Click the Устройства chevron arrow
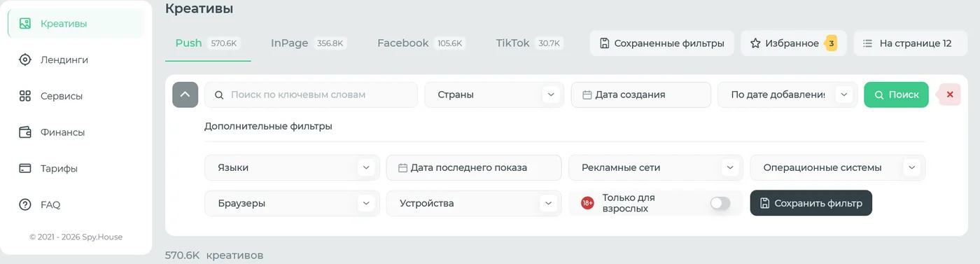The width and height of the screenshot is (980, 264). point(548,203)
